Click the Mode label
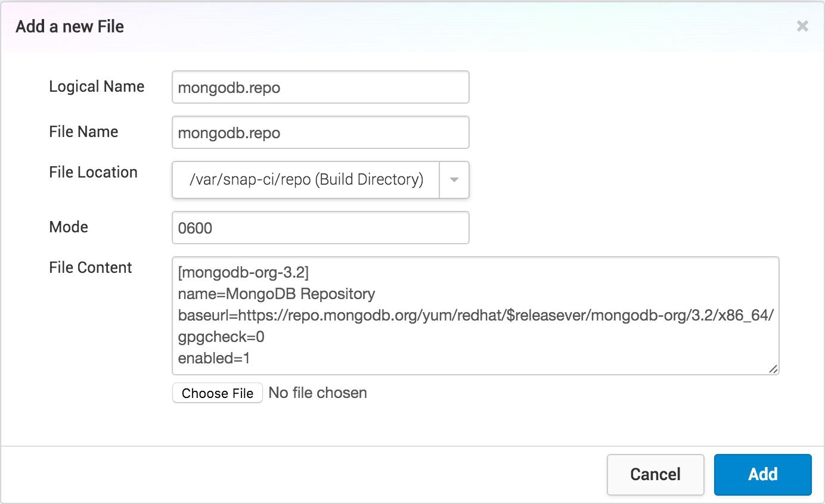The image size is (825, 504). point(69,227)
